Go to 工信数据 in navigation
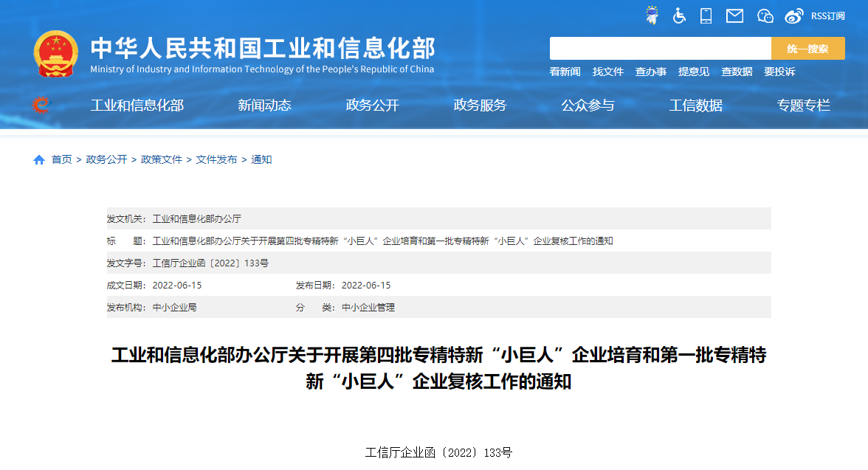Image resolution: width=868 pixels, height=470 pixels. tap(695, 106)
